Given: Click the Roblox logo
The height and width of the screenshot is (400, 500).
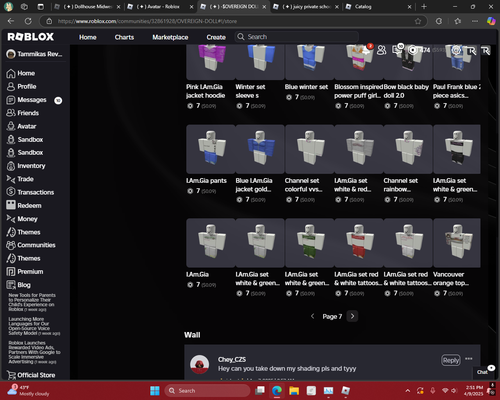Looking at the screenshot, I should click(x=31, y=37).
